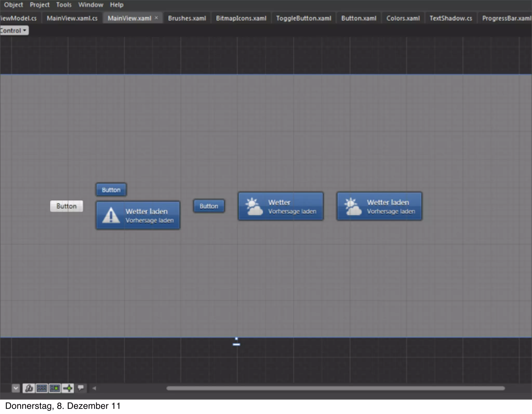This screenshot has width=532, height=414.
Task: Click the white default Button
Action: coord(66,206)
